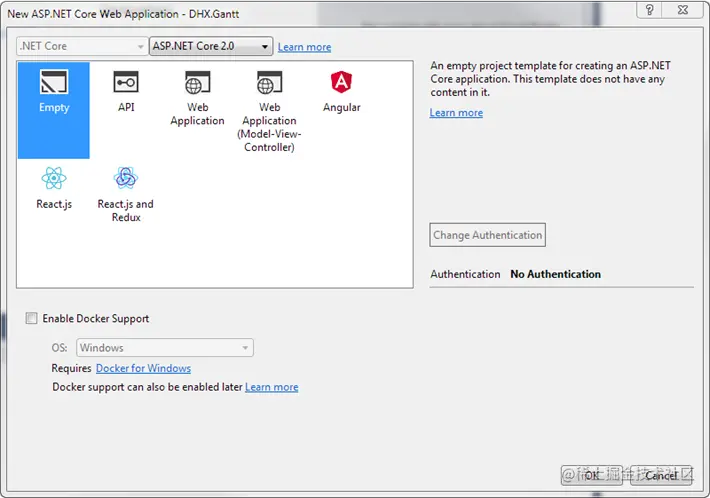Screen dimensions: 710x498
Task: Confirm with the OK button
Action: tap(591, 475)
